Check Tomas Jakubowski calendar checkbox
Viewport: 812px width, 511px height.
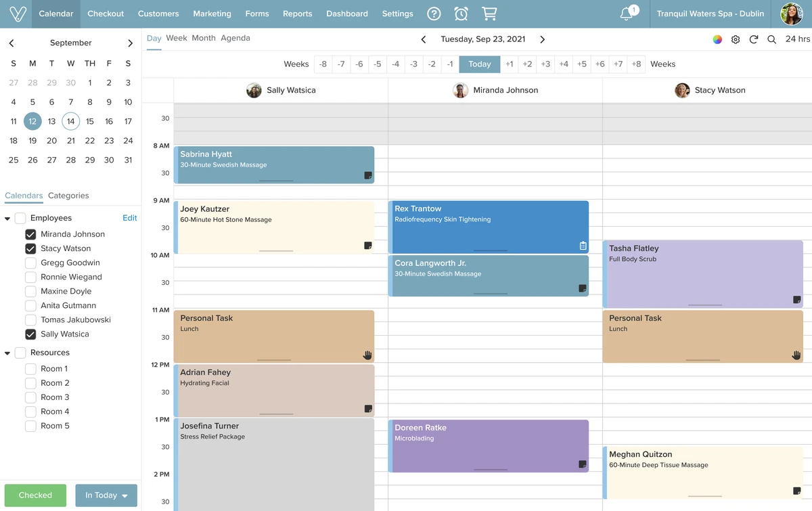[30, 319]
